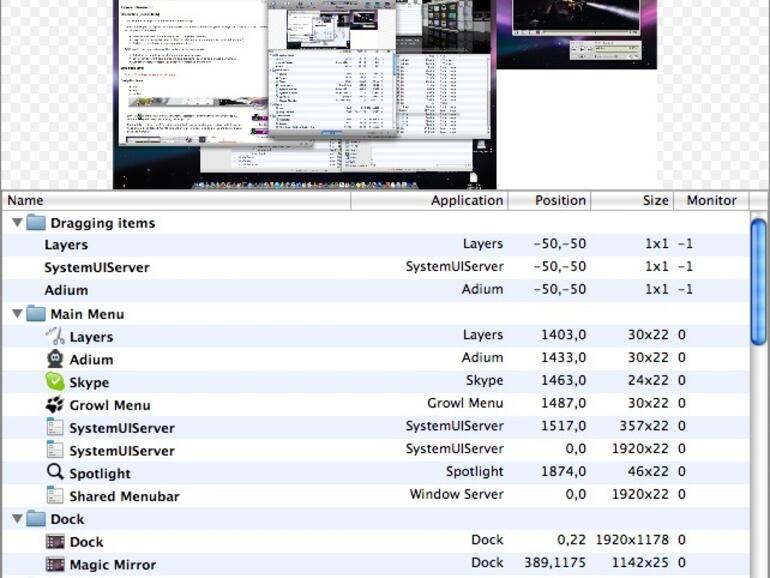Click the icon of the SystemUIServer 357x22 row

pyautogui.click(x=55, y=427)
